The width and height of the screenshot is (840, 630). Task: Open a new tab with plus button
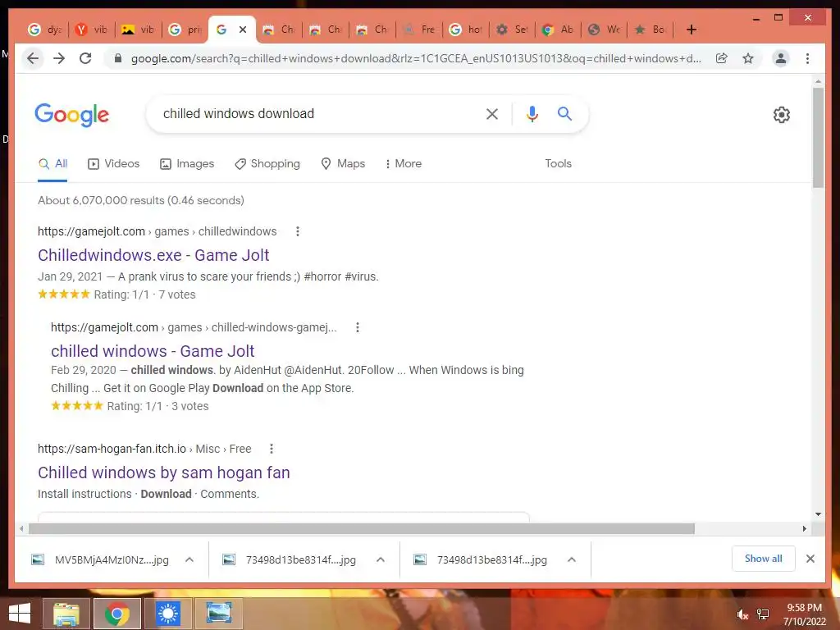[691, 30]
